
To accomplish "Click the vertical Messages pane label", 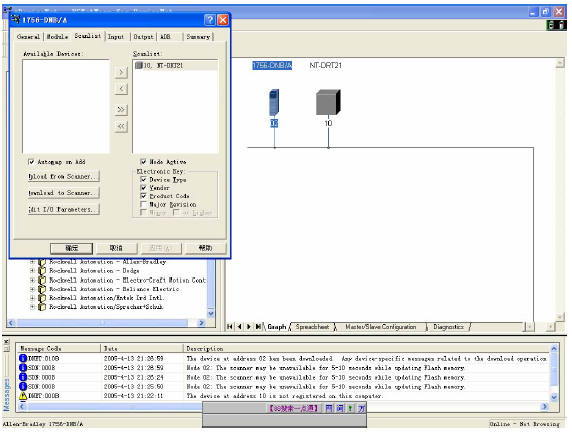I will coord(6,394).
